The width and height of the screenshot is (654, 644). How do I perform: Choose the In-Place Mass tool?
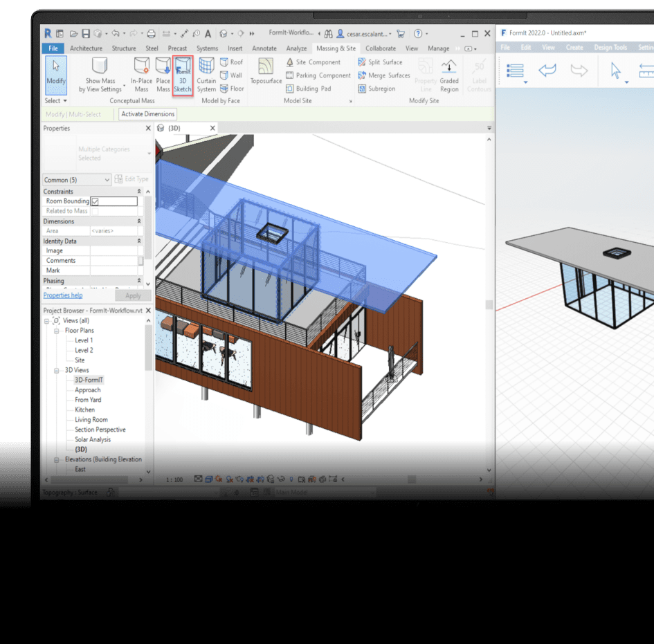(141, 75)
